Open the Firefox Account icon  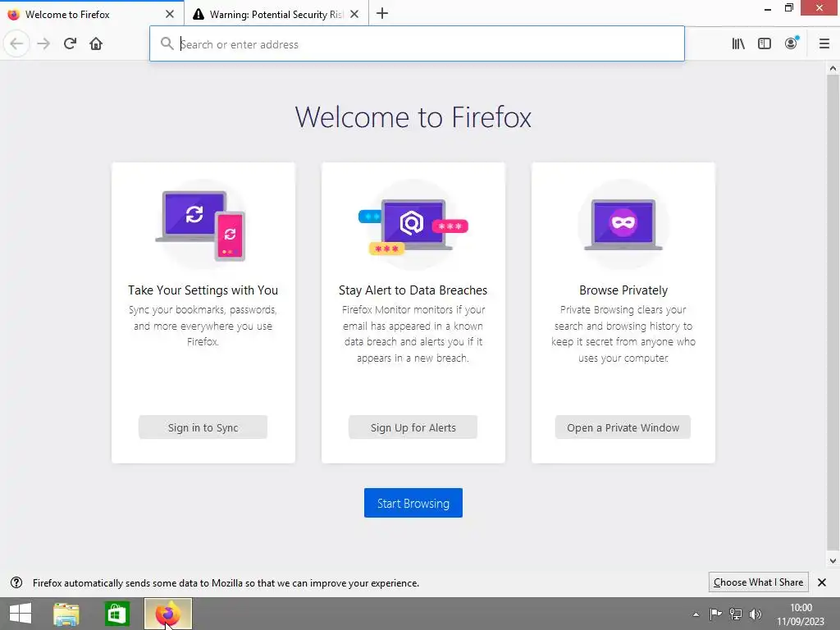click(x=792, y=43)
